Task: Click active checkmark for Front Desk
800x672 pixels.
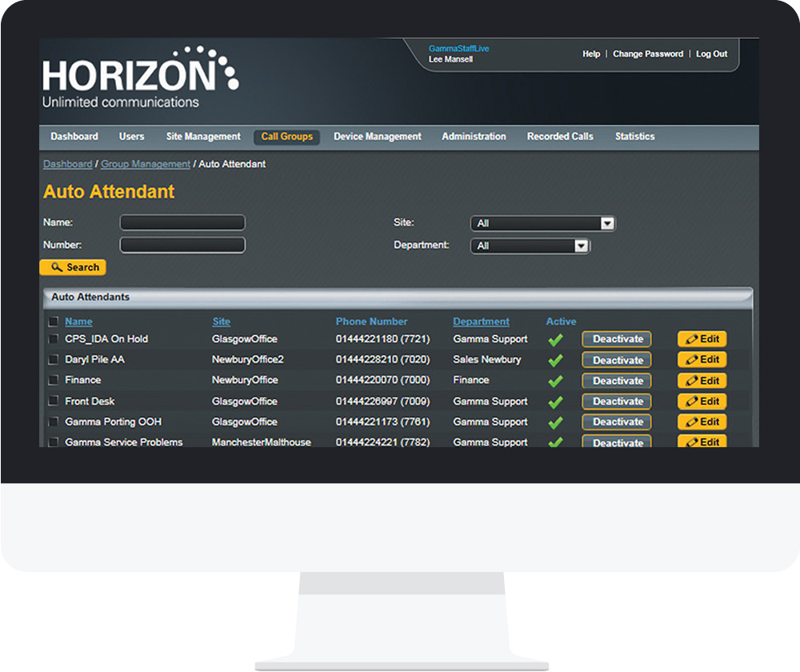Action: [x=555, y=402]
